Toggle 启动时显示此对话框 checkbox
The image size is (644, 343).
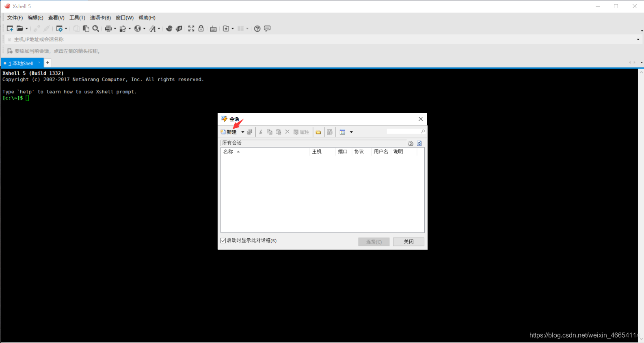point(223,240)
